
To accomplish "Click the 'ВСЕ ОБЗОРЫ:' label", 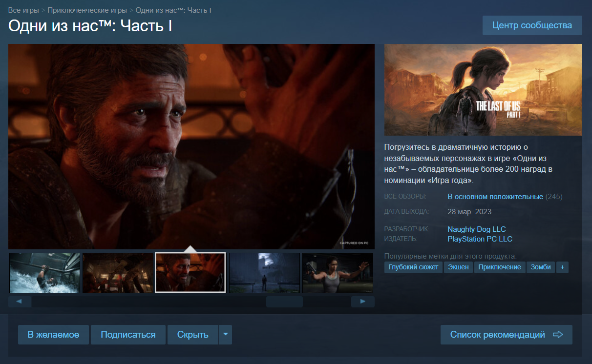I will click(405, 197).
